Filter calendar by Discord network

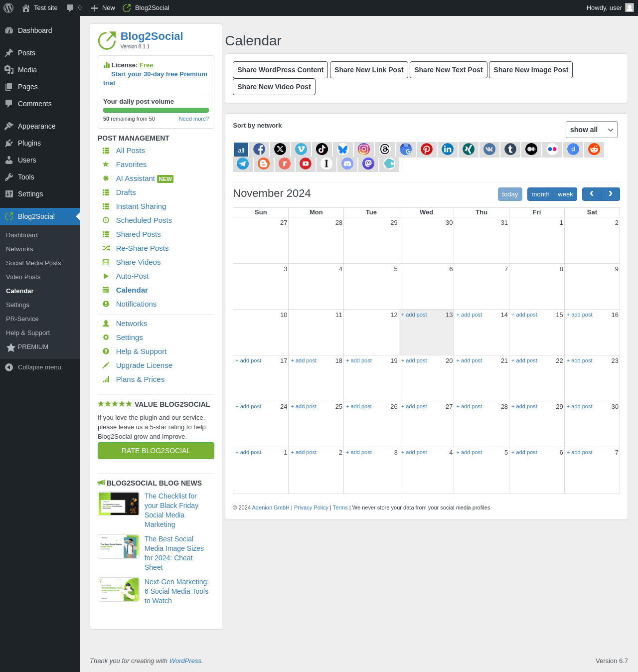(347, 164)
